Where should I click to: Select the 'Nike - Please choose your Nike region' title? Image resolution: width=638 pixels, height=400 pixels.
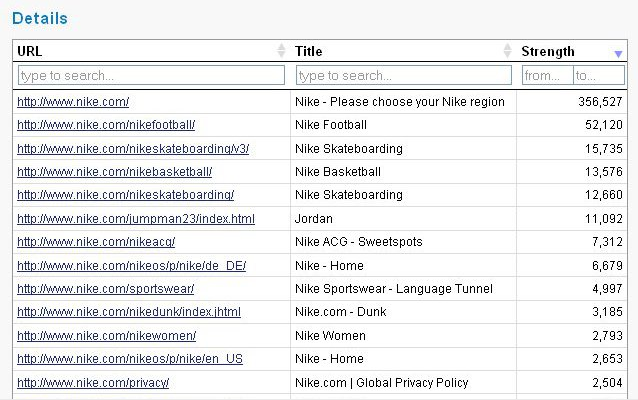click(x=400, y=102)
